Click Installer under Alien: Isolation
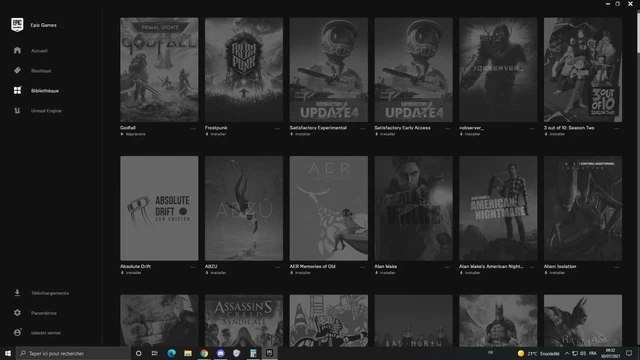The image size is (640, 360). [x=554, y=273]
